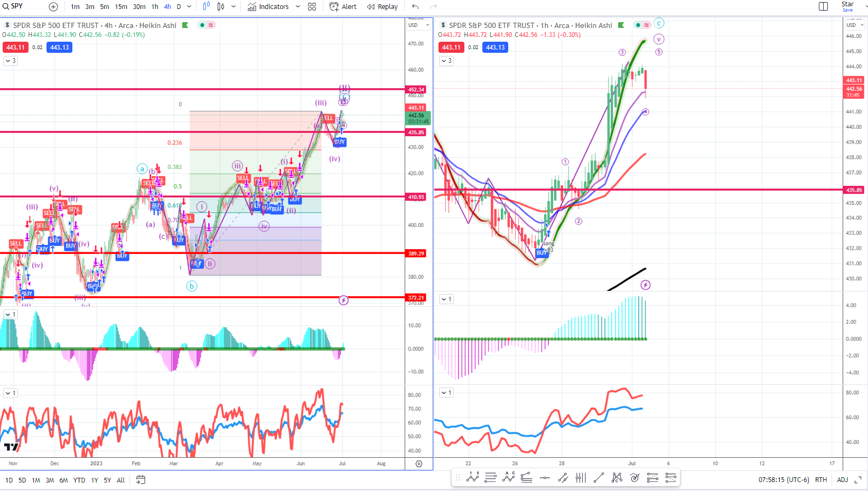This screenshot has height=491, width=868.
Task: Expand the timeframe intervals dropdown
Action: pos(189,7)
